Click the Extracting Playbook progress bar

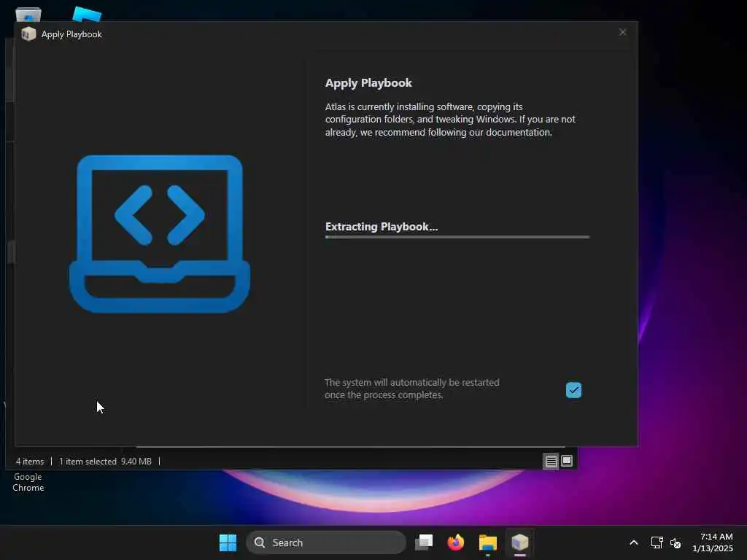(x=457, y=237)
